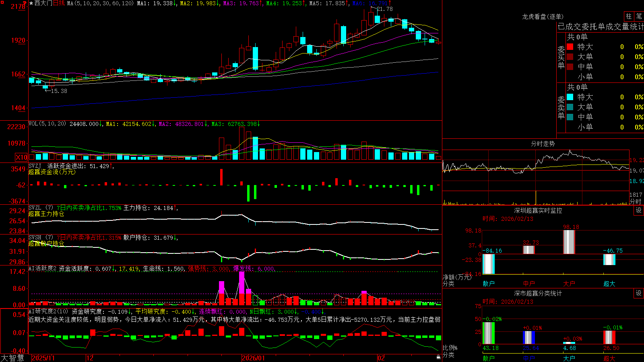Click the dark red 大单 buy-order swatch
Viewport: 644px width, 362px height.
point(570,57)
